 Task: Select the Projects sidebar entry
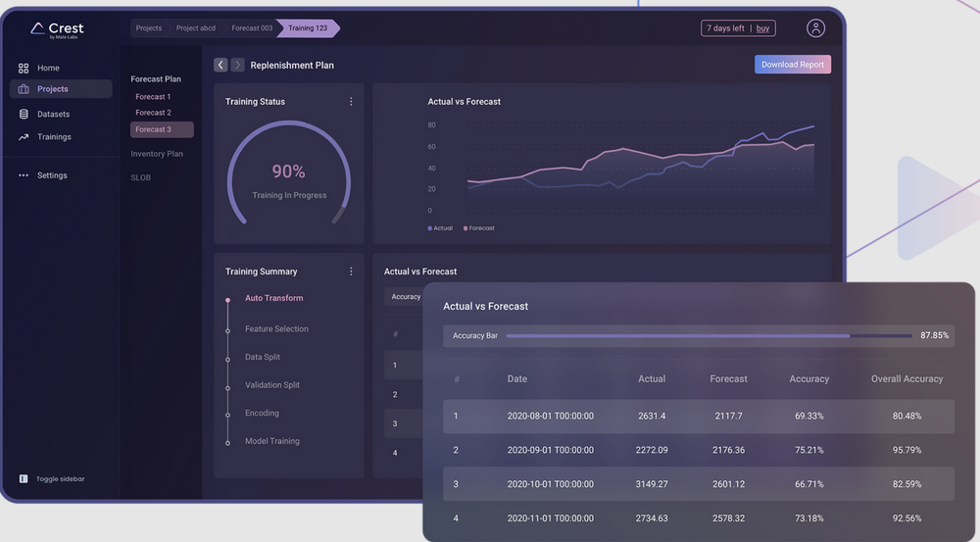[61, 89]
